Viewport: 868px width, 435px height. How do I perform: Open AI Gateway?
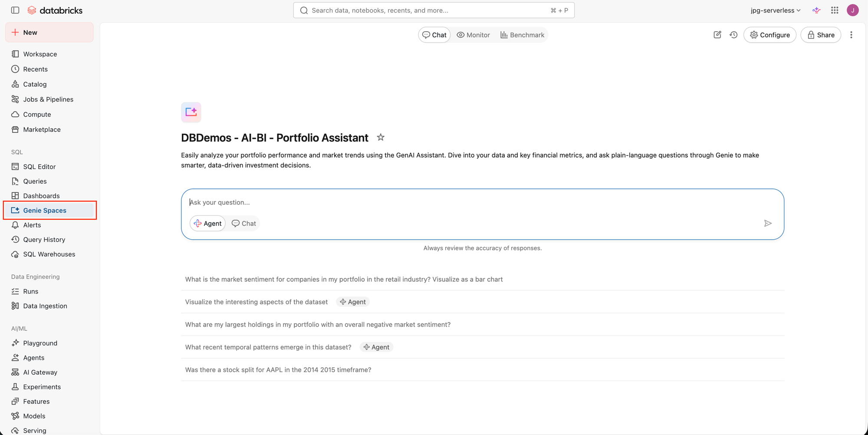49,372
